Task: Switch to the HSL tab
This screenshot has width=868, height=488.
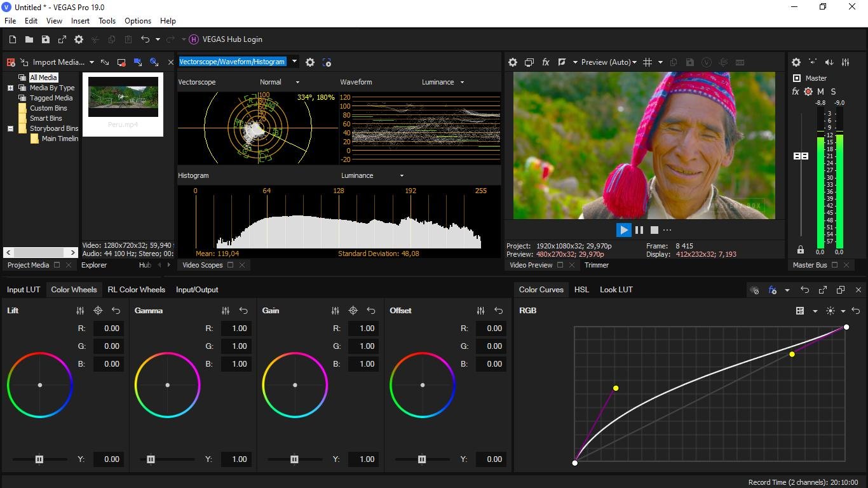Action: tap(581, 289)
